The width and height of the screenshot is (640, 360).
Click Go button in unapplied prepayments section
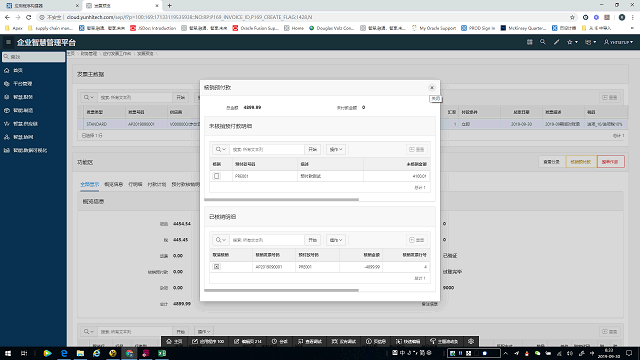313,149
